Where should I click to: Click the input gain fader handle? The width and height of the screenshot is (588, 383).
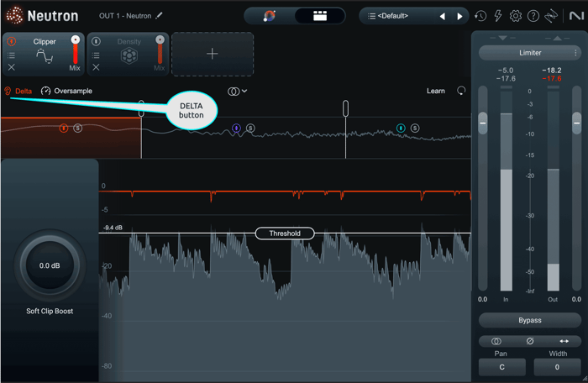click(483, 123)
